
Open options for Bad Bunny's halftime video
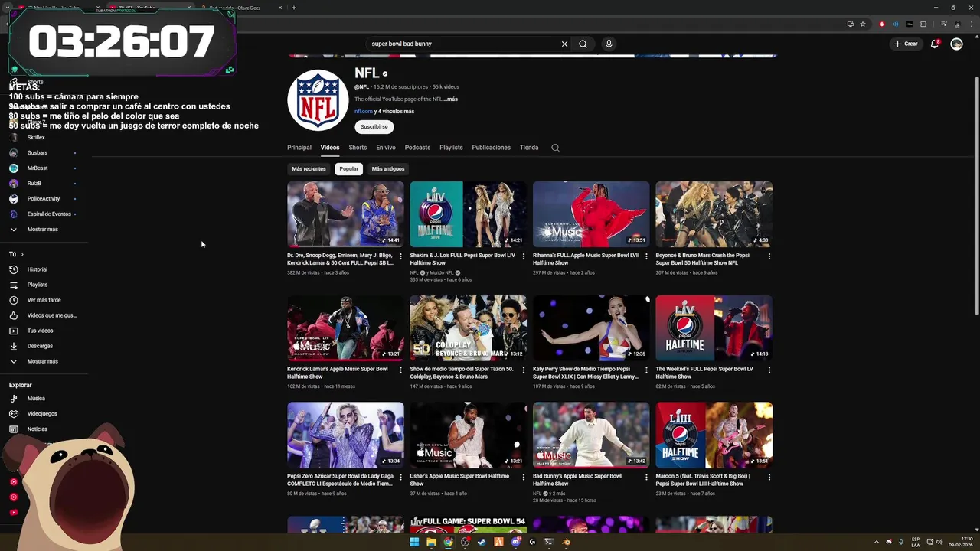[646, 477]
